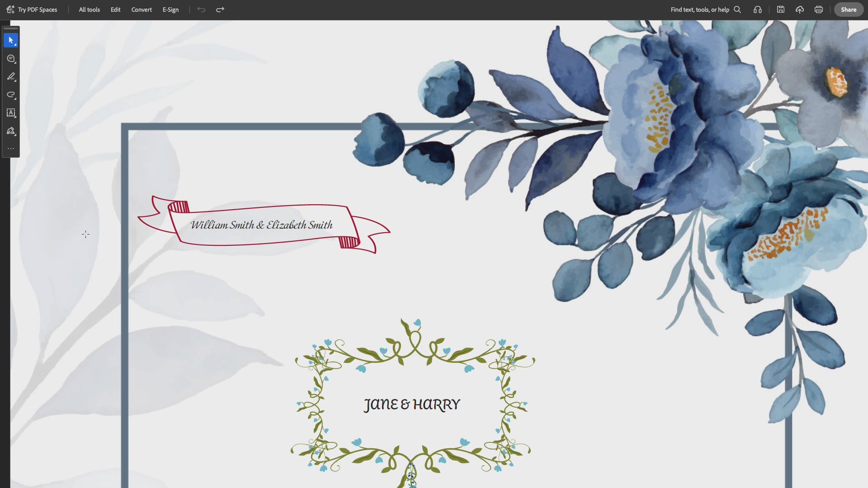Click Try PDF Spaces button
Image resolution: width=868 pixels, height=488 pixels.
coord(32,9)
